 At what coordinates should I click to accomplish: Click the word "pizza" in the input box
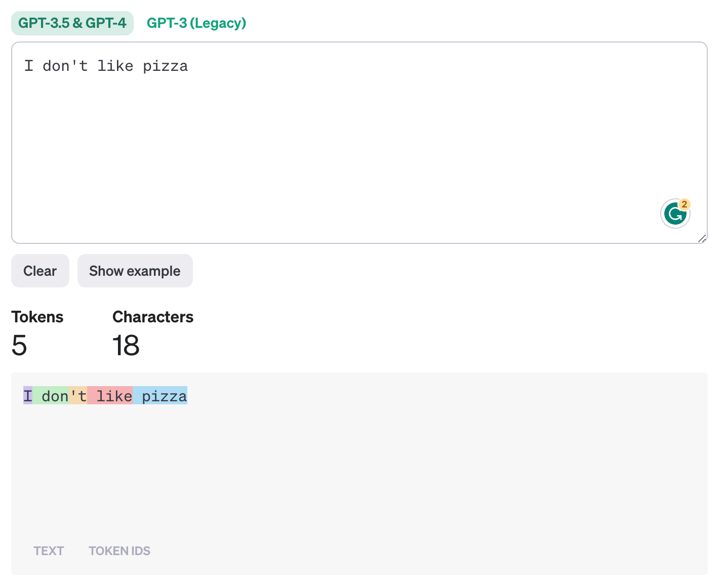tap(165, 66)
